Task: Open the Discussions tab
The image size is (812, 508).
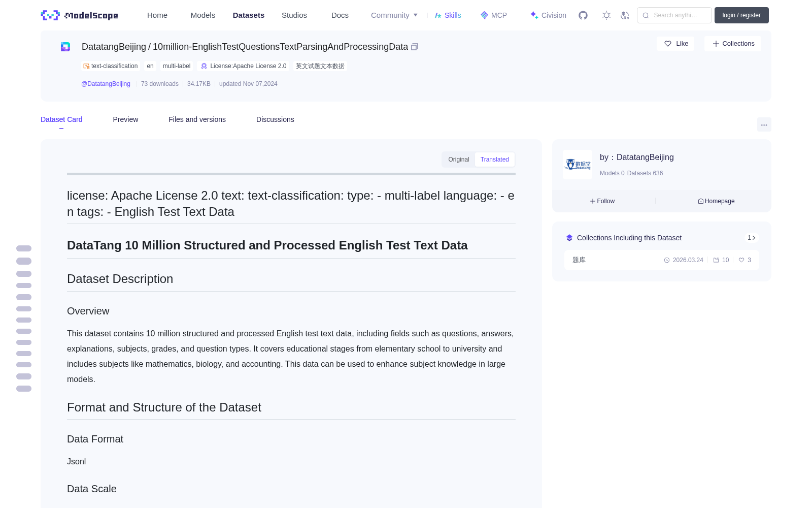Action: [275, 119]
